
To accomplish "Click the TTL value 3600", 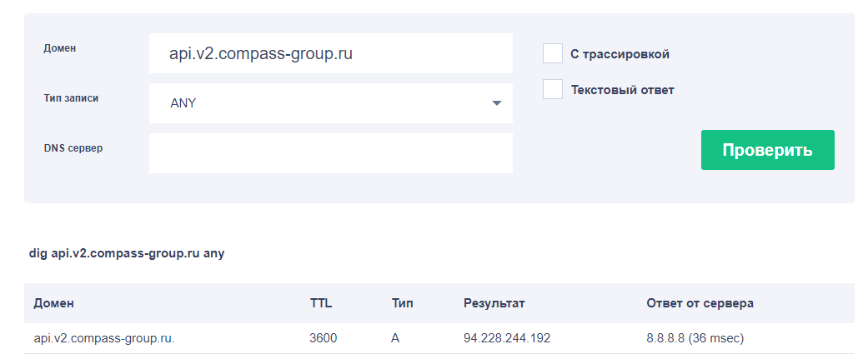I will 324,339.
